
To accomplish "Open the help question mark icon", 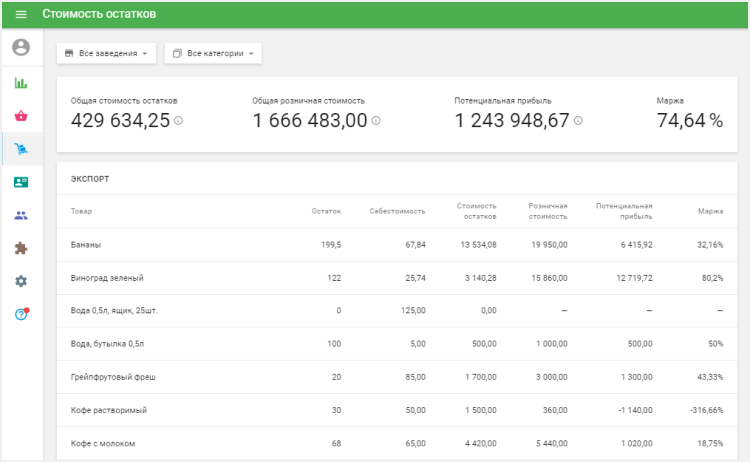I will click(21, 314).
